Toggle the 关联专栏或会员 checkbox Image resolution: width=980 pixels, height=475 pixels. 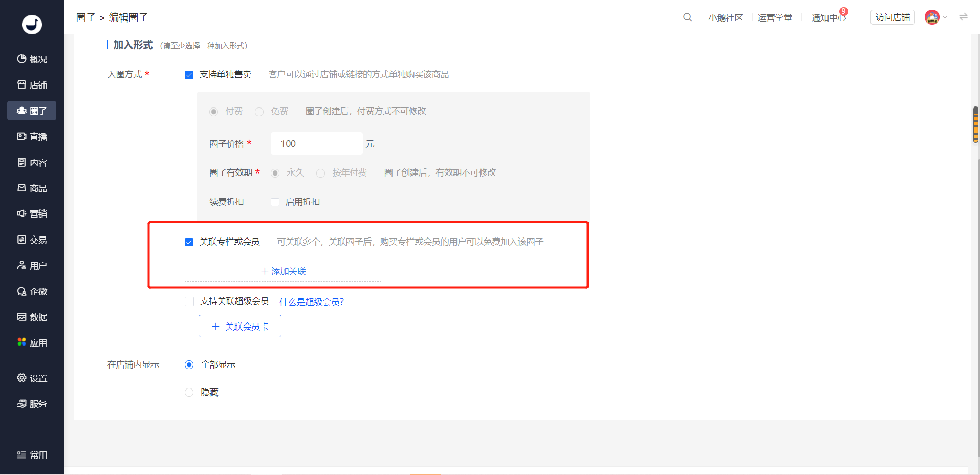pos(189,242)
